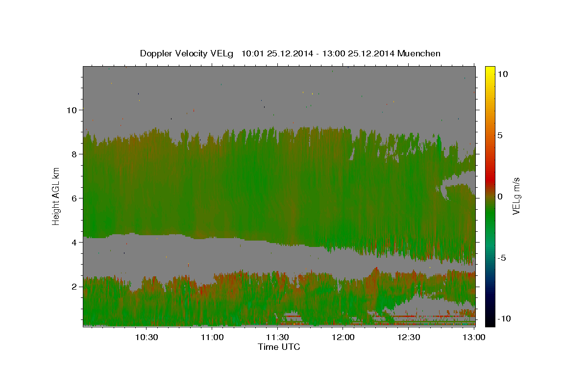
Task: Click the colorbar tick label '5'
Action: [x=500, y=135]
